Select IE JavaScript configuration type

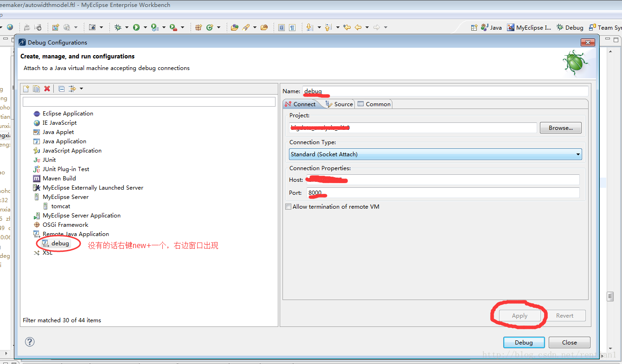pos(55,123)
